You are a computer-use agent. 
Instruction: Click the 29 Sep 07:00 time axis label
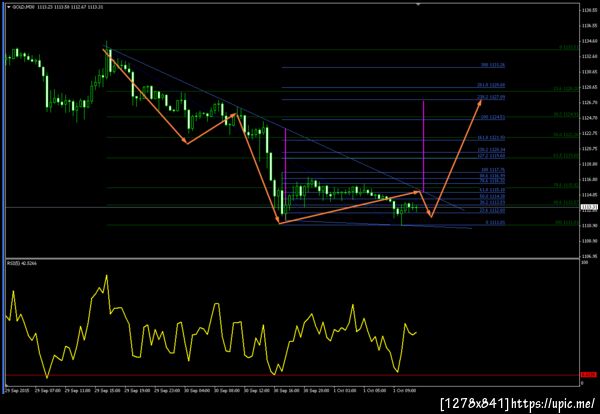point(46,391)
